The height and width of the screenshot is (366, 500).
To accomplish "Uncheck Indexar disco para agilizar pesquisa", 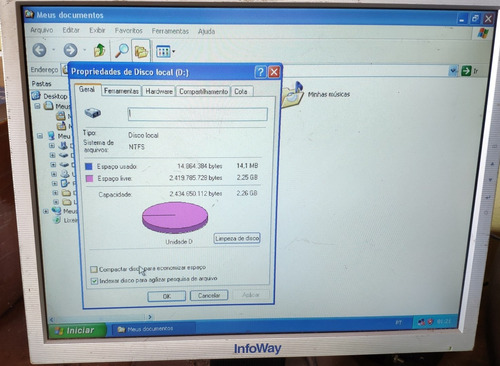I will 94,281.
